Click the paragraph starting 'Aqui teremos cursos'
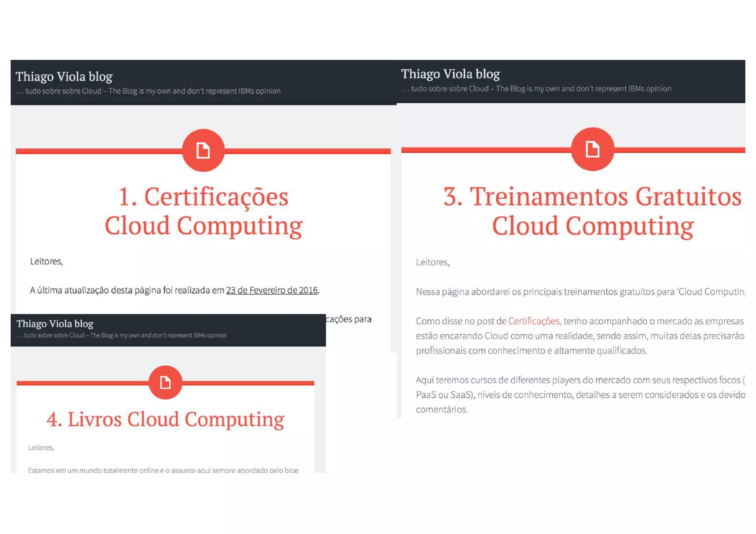The width and height of the screenshot is (756, 534). point(581,395)
